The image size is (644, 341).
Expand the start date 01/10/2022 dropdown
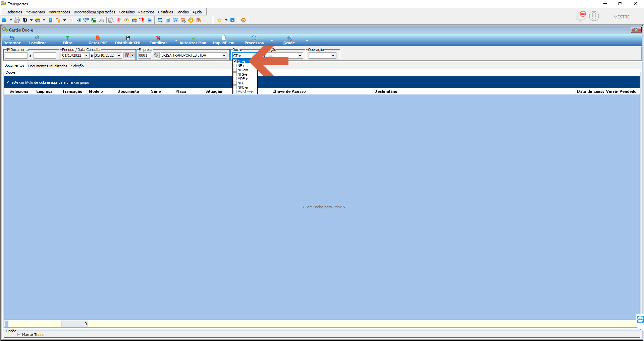86,56
